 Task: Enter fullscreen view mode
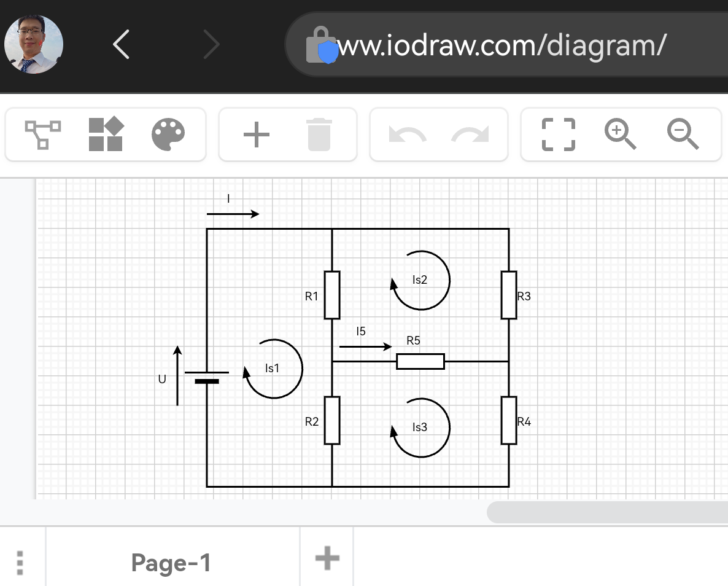click(x=557, y=134)
